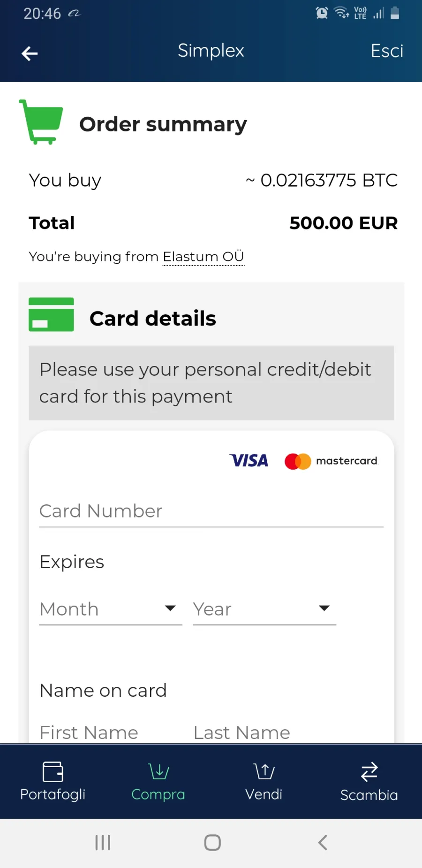The width and height of the screenshot is (422, 868).
Task: Tap the green shopping cart icon
Action: [41, 122]
